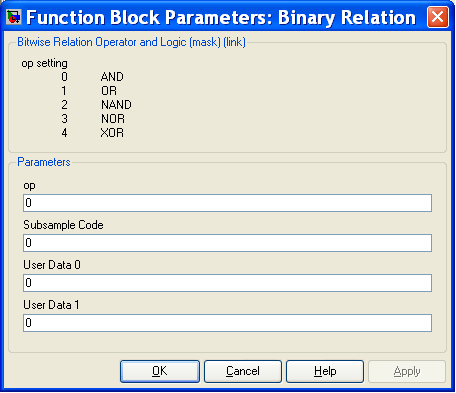456x393 pixels.
Task: Click the 'OR' operator text
Action: pyautogui.click(x=109, y=91)
